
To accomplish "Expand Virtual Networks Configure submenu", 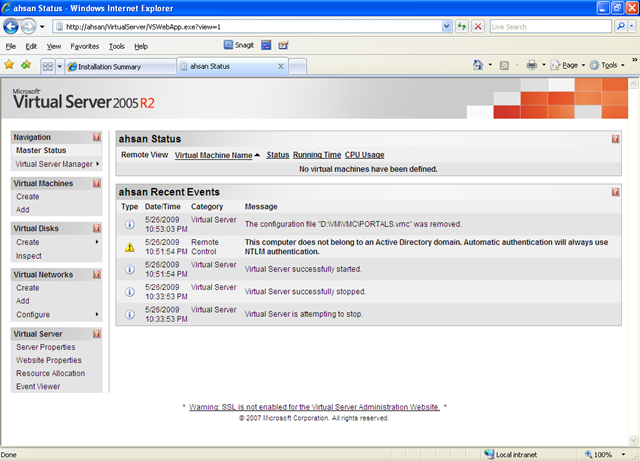I will pyautogui.click(x=97, y=314).
